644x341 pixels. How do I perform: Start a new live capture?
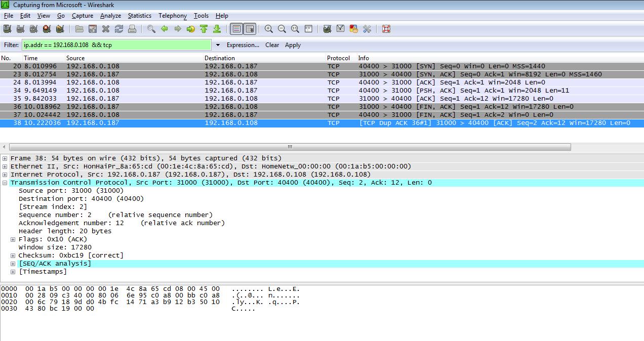(33, 29)
